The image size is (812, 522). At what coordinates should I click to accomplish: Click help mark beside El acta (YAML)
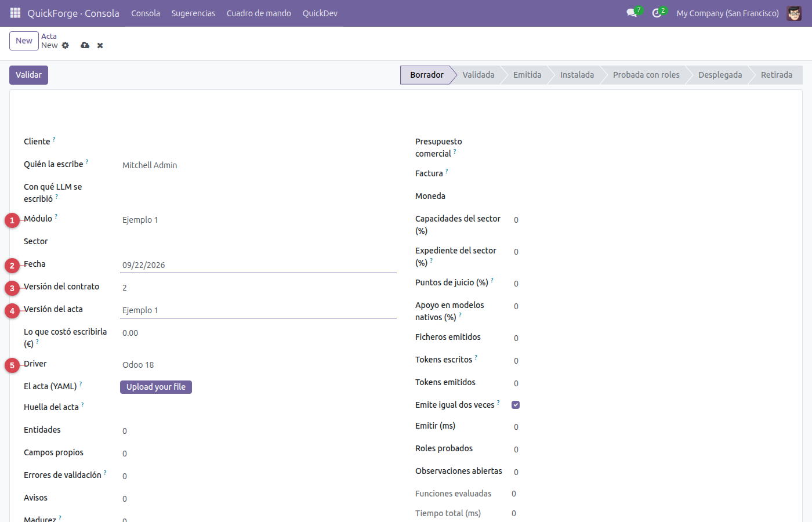point(81,384)
